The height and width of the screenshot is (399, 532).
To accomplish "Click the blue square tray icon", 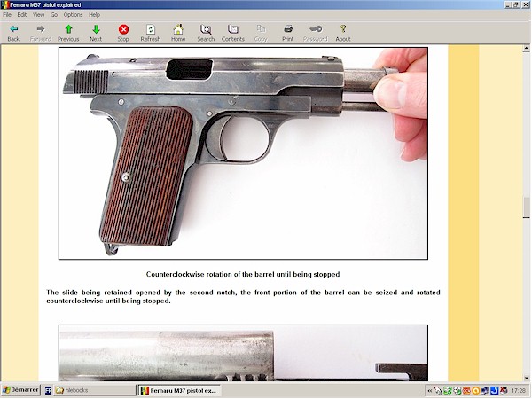I will click(x=495, y=391).
